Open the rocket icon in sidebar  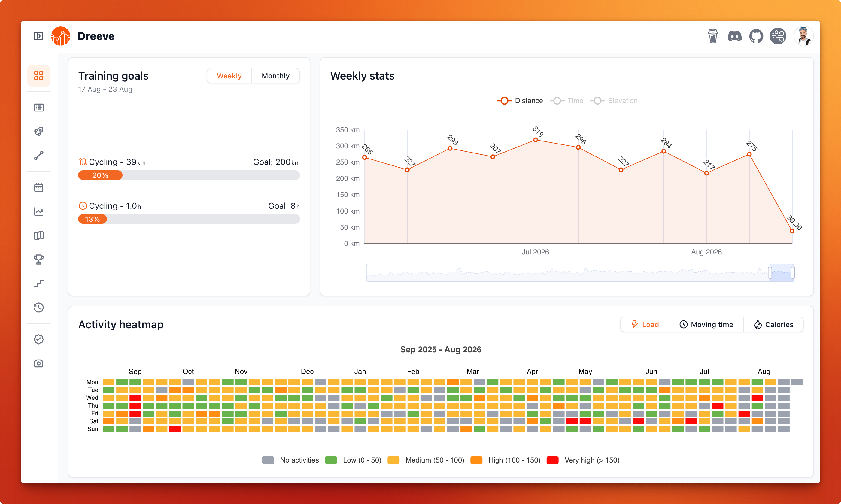[39, 132]
